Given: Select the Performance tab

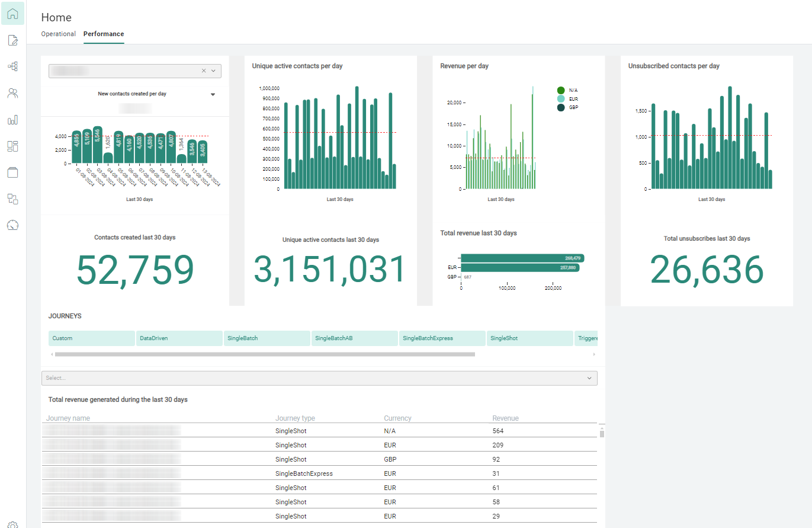Looking at the screenshot, I should (104, 34).
